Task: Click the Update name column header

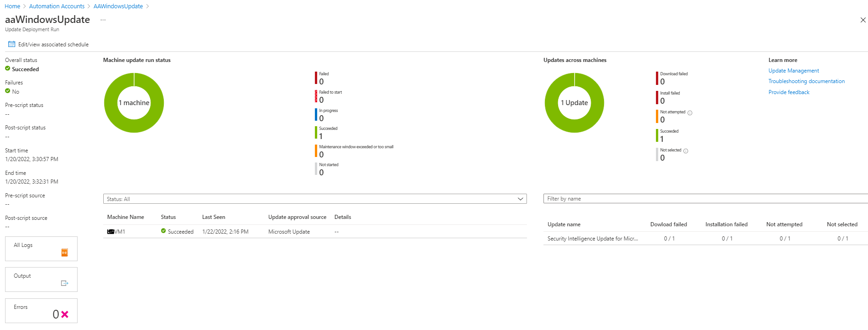Action: tap(564, 224)
